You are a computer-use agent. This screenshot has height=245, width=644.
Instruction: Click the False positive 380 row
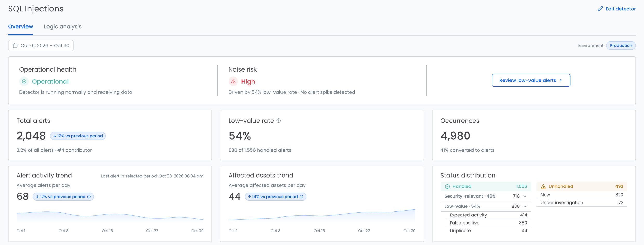coord(488,223)
